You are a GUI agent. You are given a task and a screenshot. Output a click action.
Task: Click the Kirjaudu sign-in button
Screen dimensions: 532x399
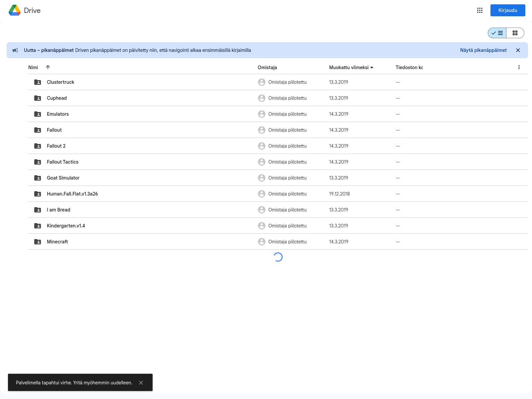[508, 10]
